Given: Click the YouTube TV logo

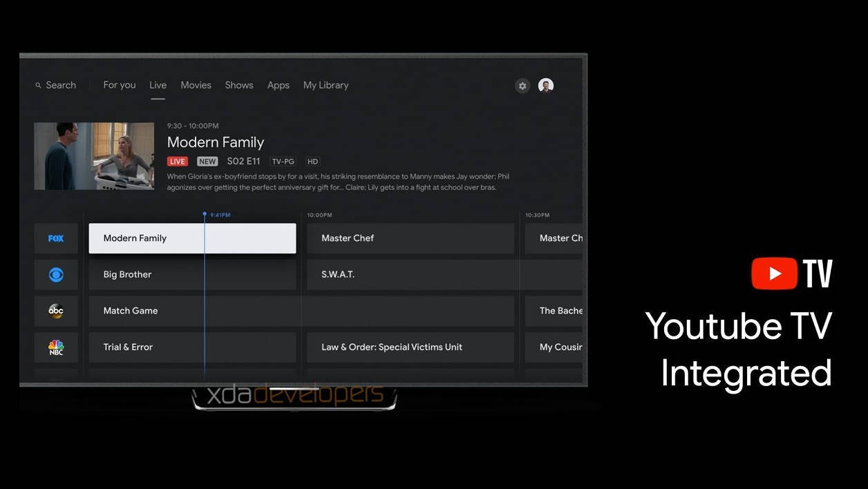Looking at the screenshot, I should point(792,274).
